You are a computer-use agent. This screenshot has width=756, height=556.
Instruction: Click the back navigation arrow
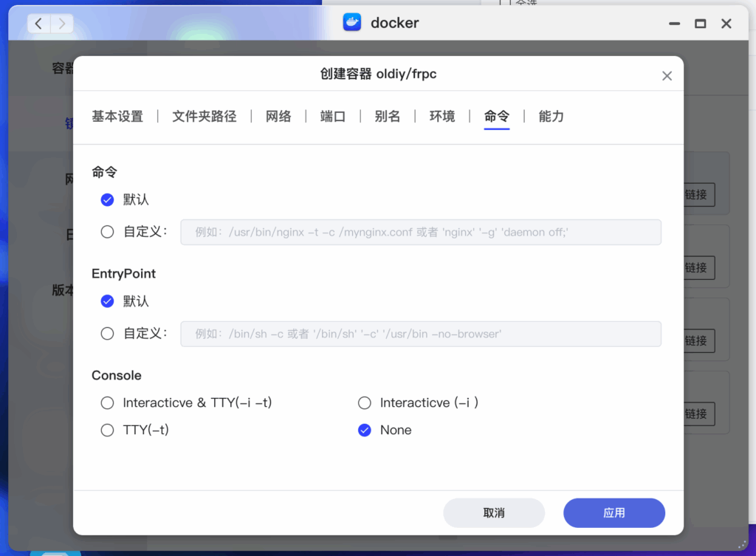click(38, 23)
